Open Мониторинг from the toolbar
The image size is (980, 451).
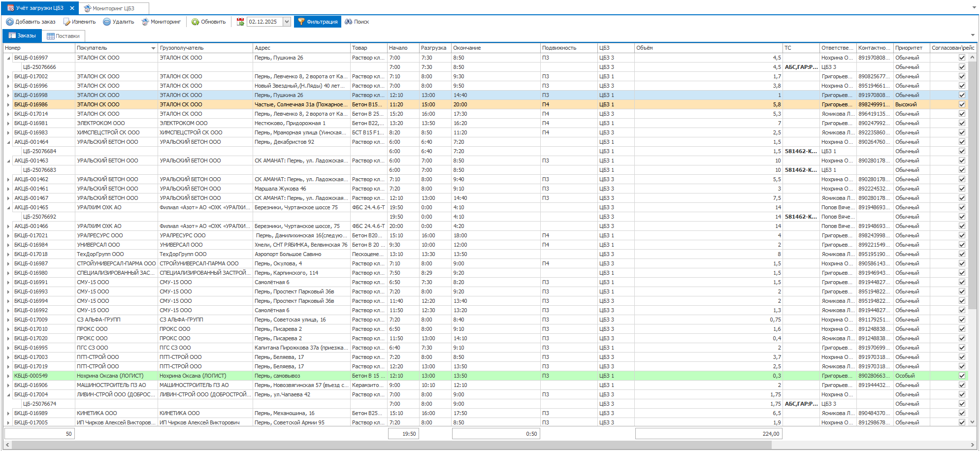(x=161, y=22)
